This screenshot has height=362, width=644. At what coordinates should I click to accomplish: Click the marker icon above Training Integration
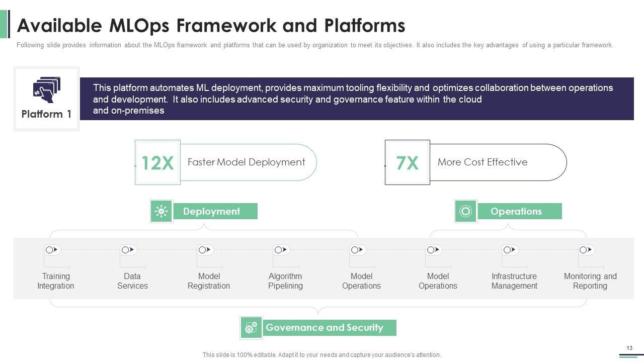point(52,250)
